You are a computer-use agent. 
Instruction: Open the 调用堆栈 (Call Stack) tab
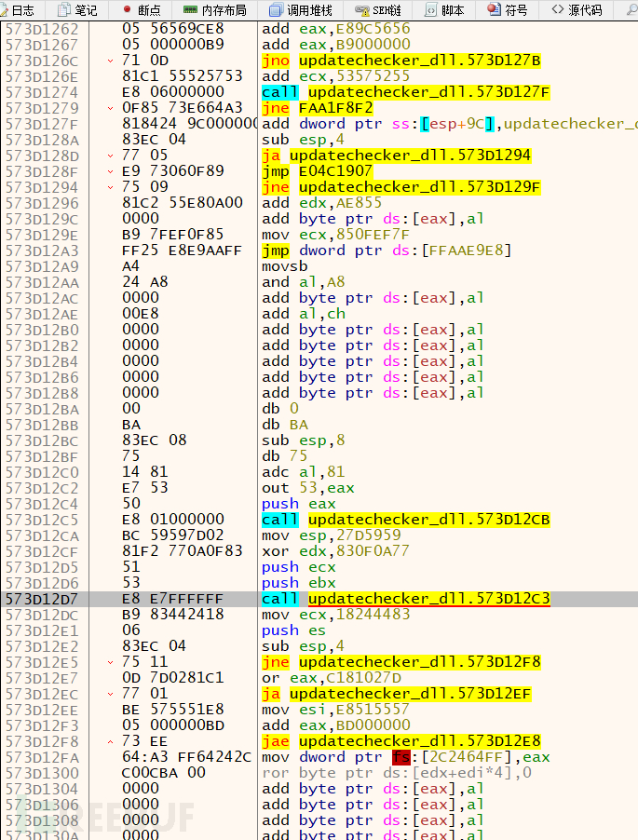(302, 9)
